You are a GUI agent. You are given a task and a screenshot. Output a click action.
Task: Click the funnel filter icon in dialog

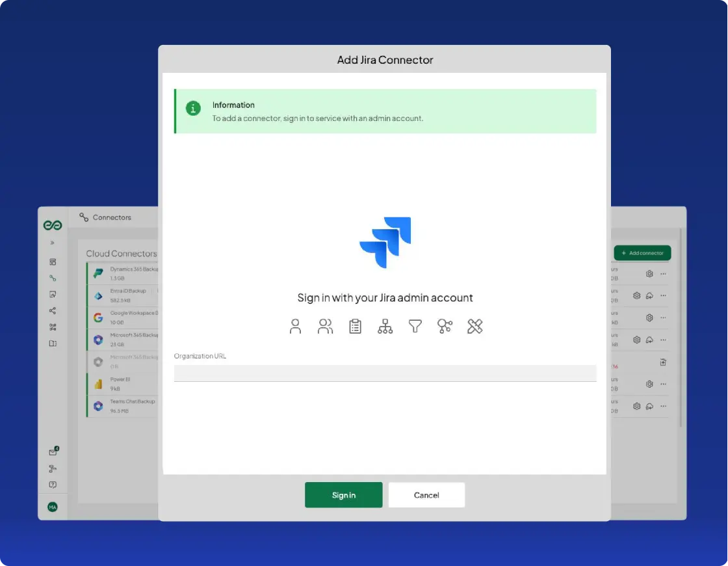tap(415, 326)
